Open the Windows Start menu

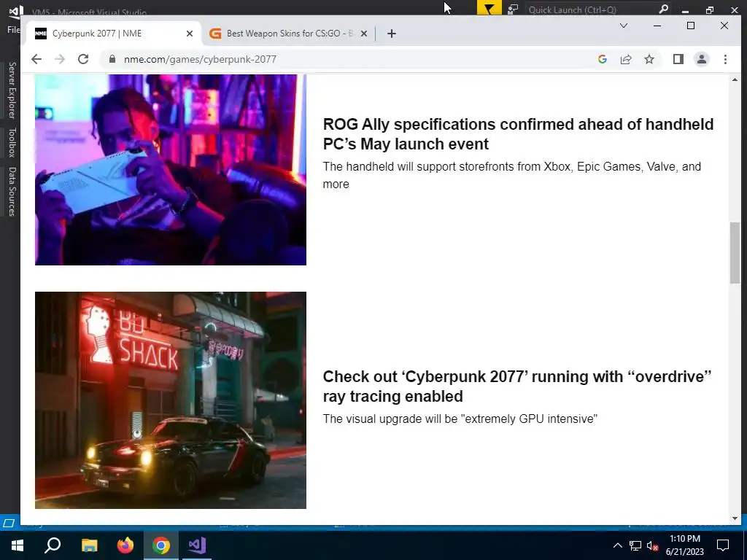click(18, 545)
